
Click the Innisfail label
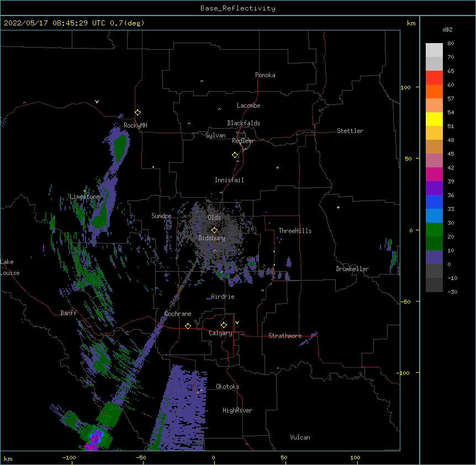tap(229, 180)
